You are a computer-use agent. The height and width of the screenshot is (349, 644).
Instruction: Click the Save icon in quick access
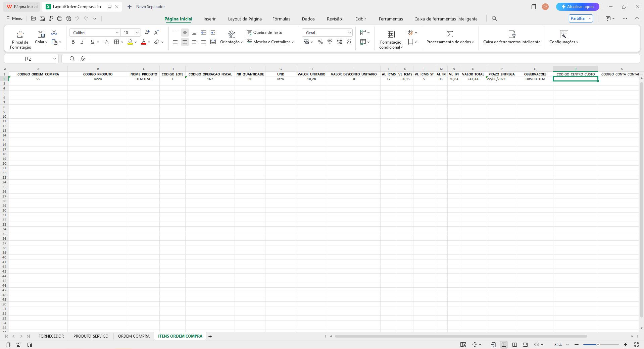pyautogui.click(x=42, y=19)
